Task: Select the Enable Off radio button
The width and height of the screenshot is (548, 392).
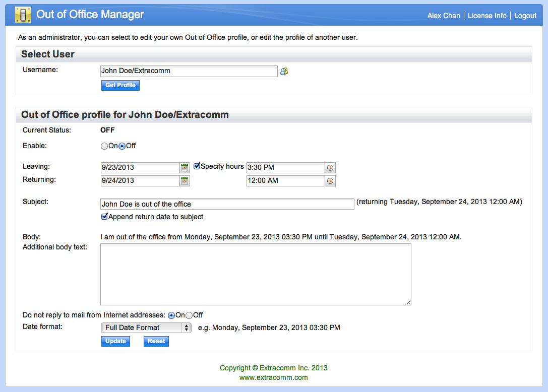Action: point(122,146)
